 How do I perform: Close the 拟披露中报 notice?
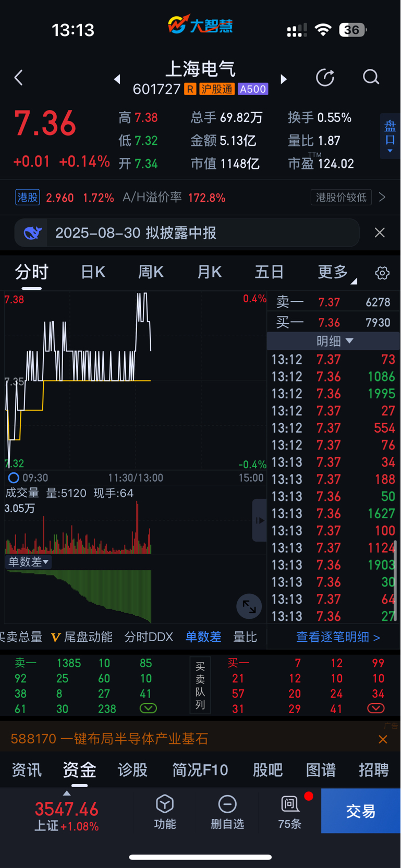click(380, 233)
